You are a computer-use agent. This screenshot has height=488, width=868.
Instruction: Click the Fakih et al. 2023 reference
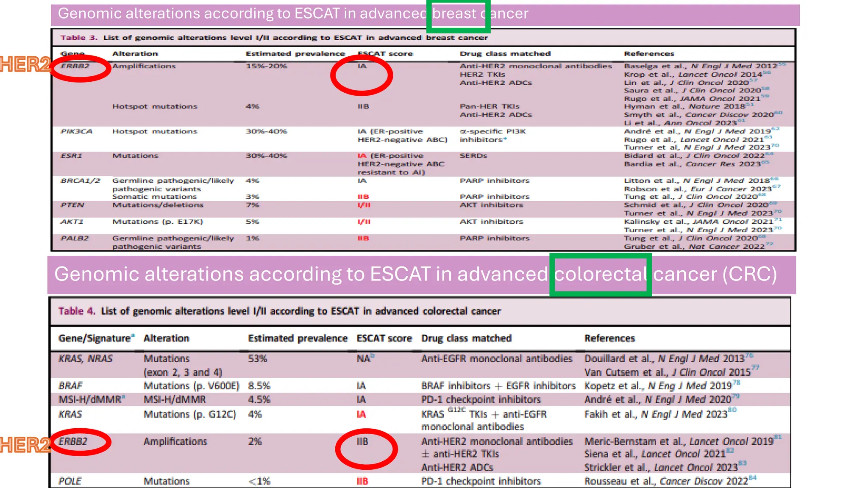[661, 414]
